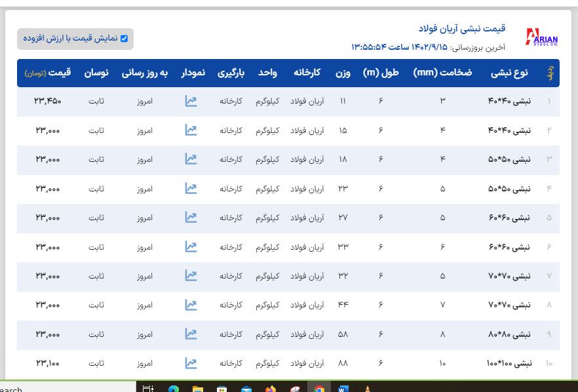
Task: Click the 23,100 price in last row
Action: [48, 363]
